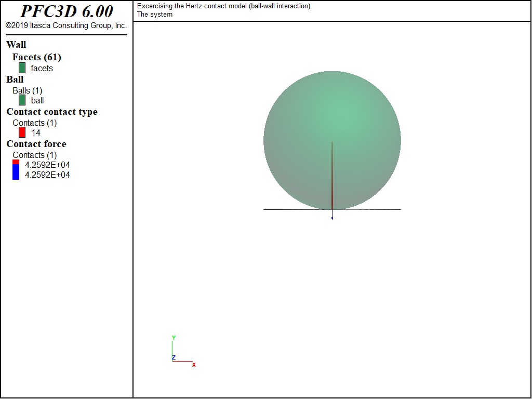Click the Z axis label of the triad
The width and height of the screenshot is (532, 399).
point(174,357)
